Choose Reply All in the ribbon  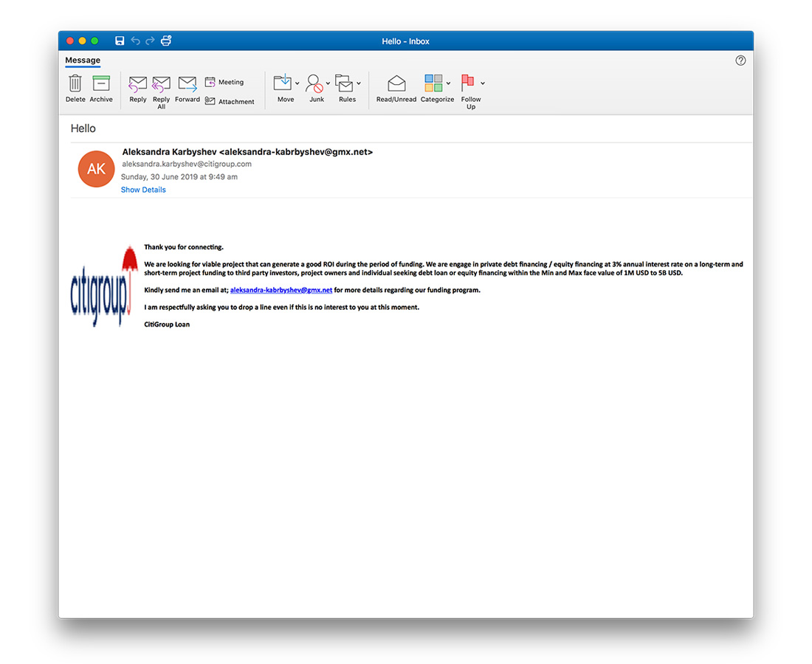point(161,91)
